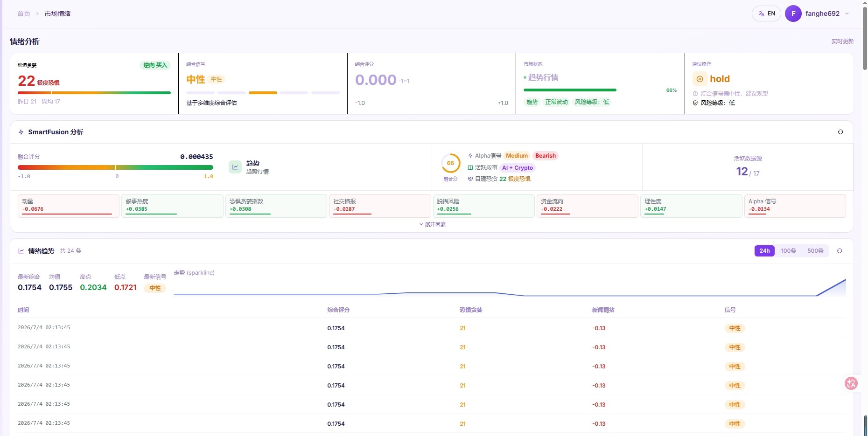Screen dimensions: 868x436
Task: Open the fanghe692 user avatar
Action: click(793, 14)
